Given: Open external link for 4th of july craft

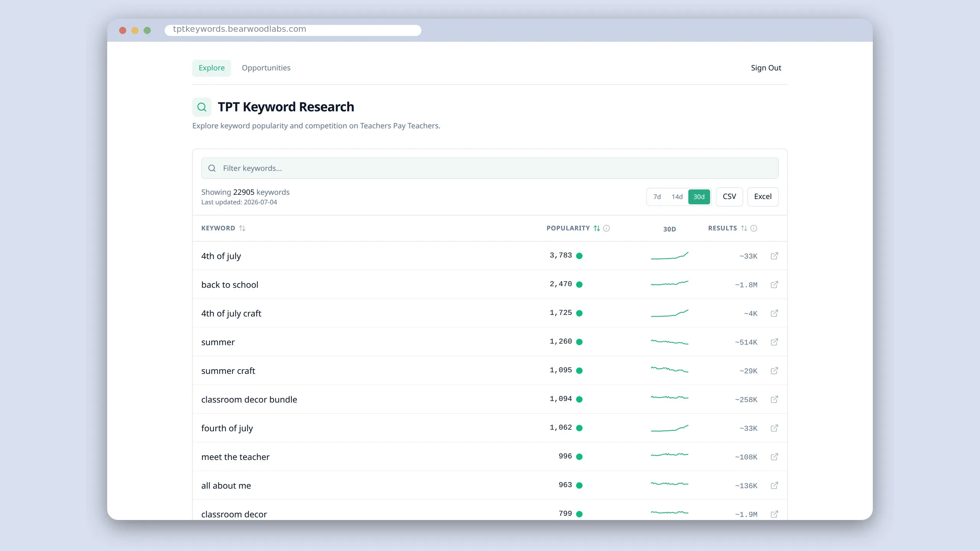Looking at the screenshot, I should click(x=774, y=313).
